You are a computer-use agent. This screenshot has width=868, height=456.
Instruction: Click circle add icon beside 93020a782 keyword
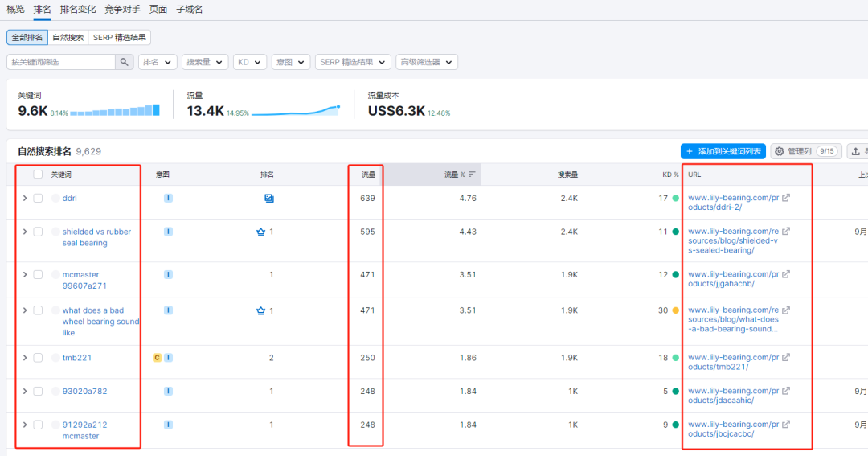55,391
